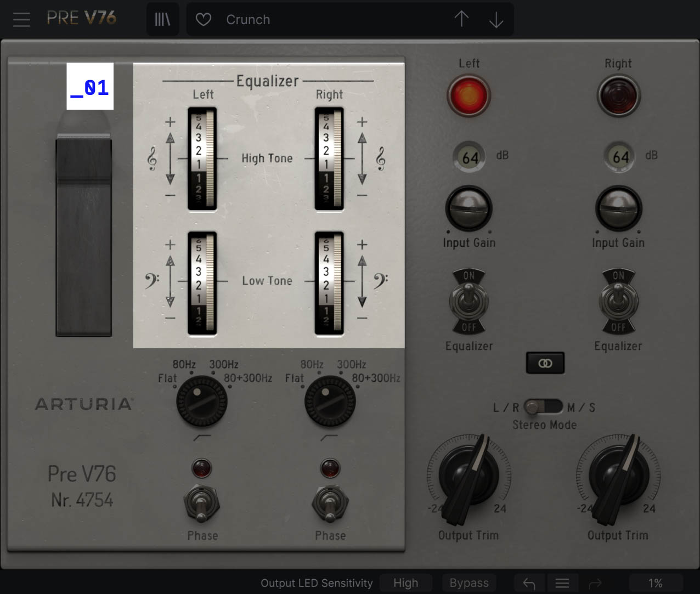Click the left high-pass filter selector knob
This screenshot has width=700, height=594.
click(x=202, y=401)
